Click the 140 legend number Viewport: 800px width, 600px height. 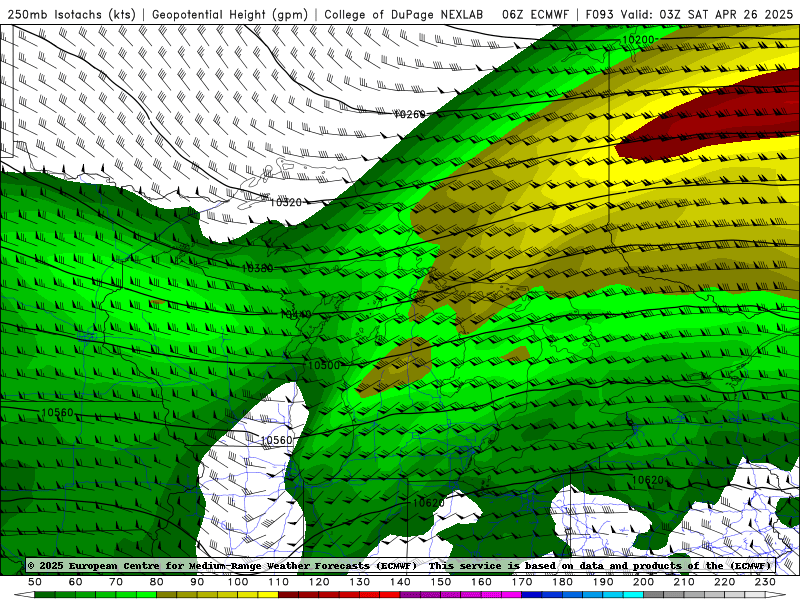pos(400,582)
